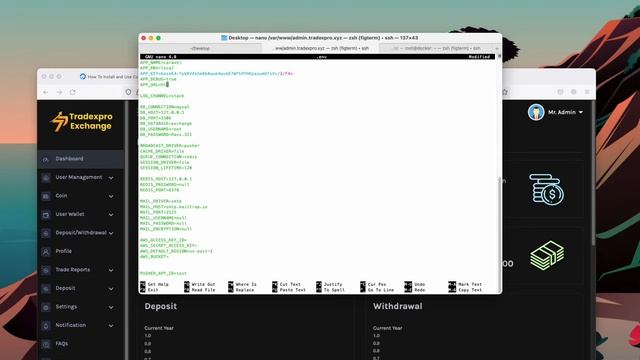This screenshot has height=360, width=640.
Task: Click the FAQs sidebar icon
Action: (46, 344)
